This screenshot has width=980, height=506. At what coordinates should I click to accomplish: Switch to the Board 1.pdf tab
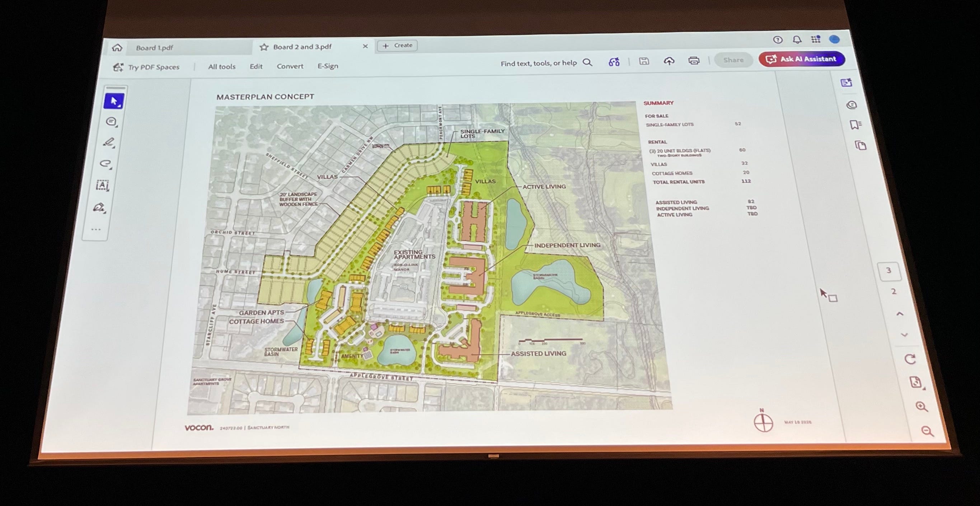click(154, 48)
